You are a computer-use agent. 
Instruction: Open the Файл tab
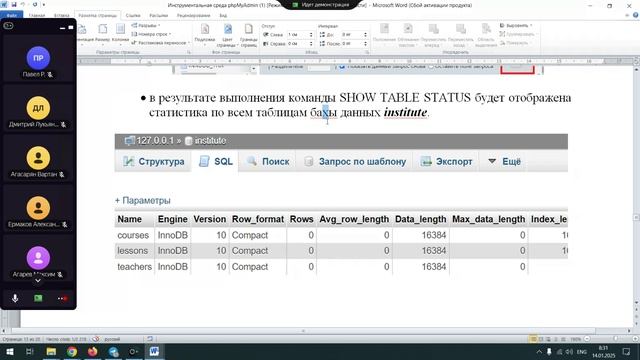(x=12, y=16)
